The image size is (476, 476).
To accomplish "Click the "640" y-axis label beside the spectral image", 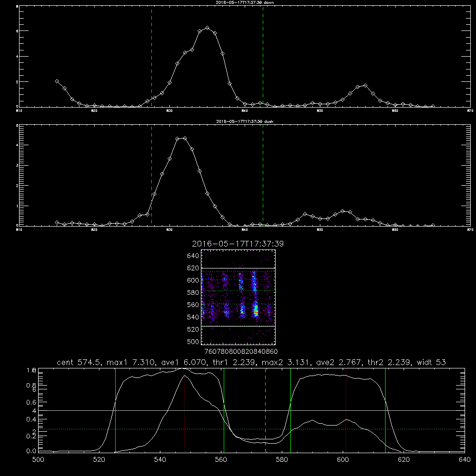I will [193, 256].
